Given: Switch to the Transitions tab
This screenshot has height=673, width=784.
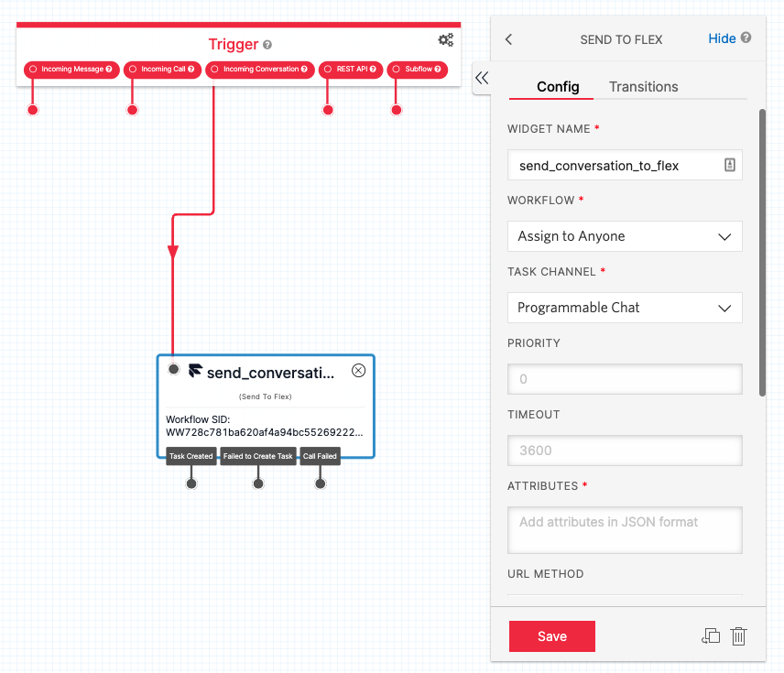Looking at the screenshot, I should coord(643,86).
